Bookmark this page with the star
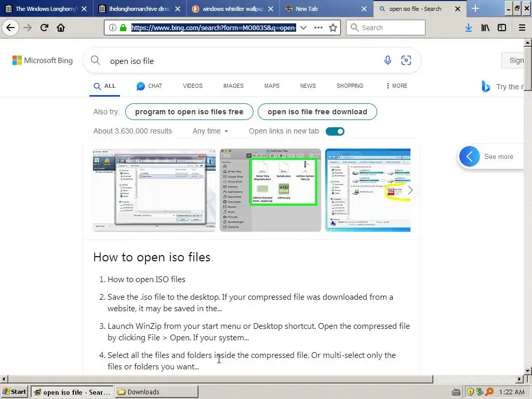The height and width of the screenshot is (399, 532). pyautogui.click(x=333, y=28)
